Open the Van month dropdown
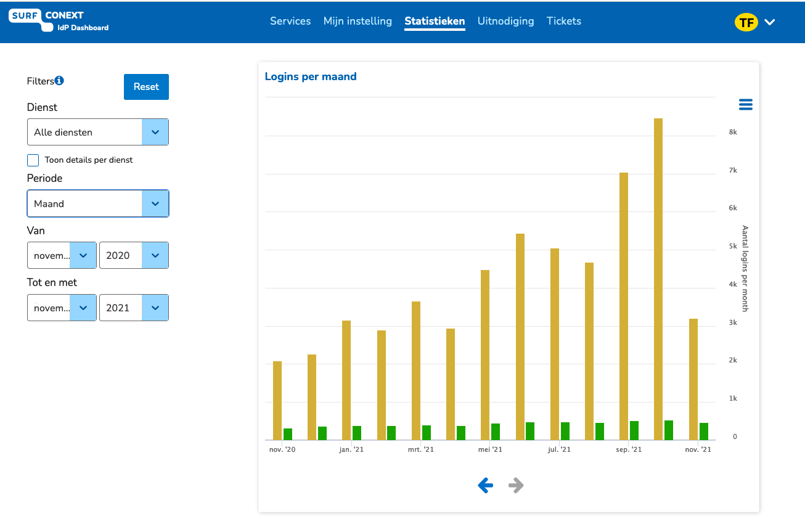805x532 pixels. click(x=62, y=255)
